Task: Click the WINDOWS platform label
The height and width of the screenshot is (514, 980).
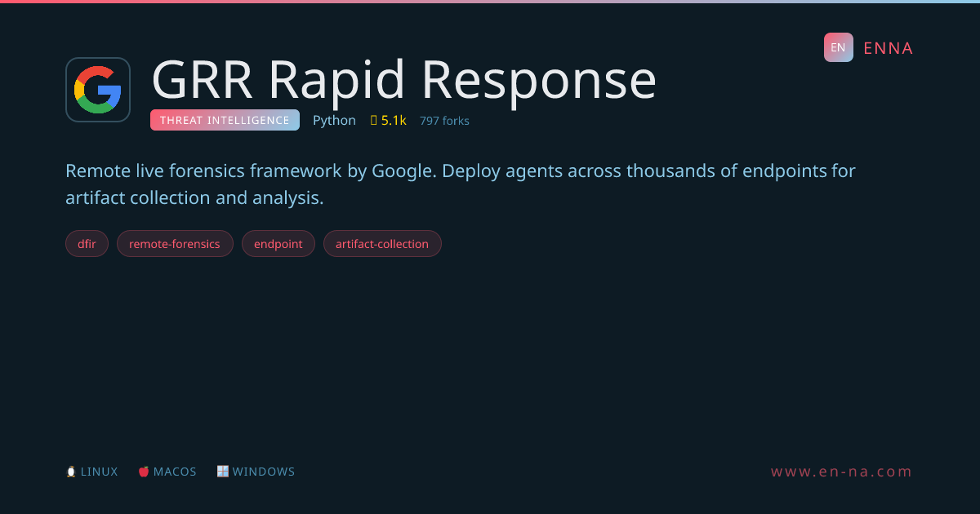Action: pos(264,472)
